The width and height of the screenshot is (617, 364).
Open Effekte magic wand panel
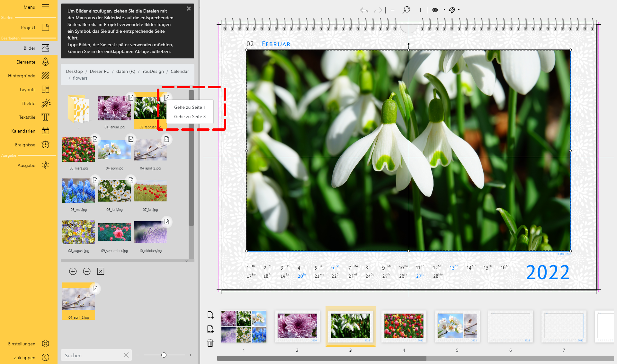tap(46, 103)
